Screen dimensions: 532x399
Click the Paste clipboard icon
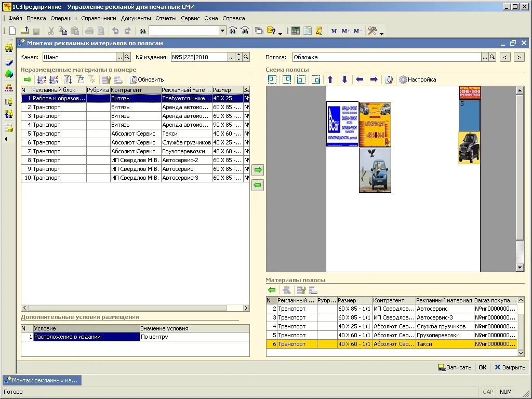tap(75, 31)
